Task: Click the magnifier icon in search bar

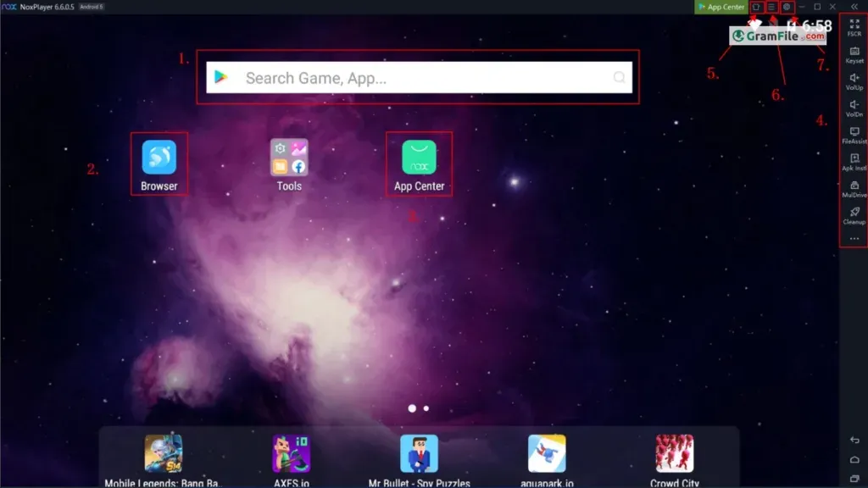Action: pyautogui.click(x=619, y=77)
